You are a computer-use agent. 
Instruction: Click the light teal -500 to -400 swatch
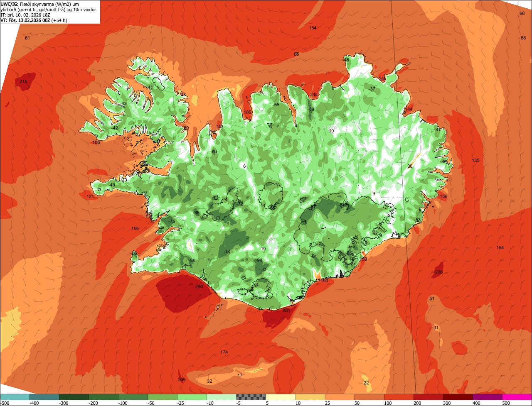[15, 397]
